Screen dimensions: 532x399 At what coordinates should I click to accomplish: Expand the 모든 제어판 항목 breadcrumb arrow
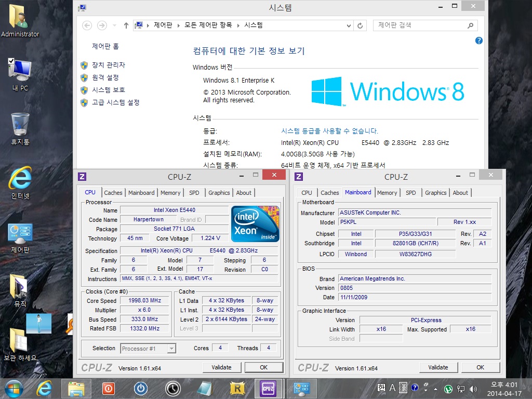click(x=238, y=25)
